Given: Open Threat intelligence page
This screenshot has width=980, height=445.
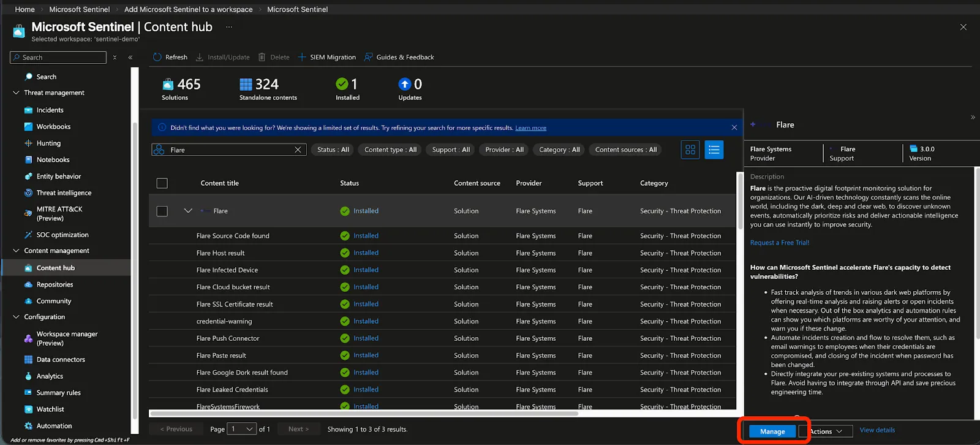Looking at the screenshot, I should tap(64, 193).
